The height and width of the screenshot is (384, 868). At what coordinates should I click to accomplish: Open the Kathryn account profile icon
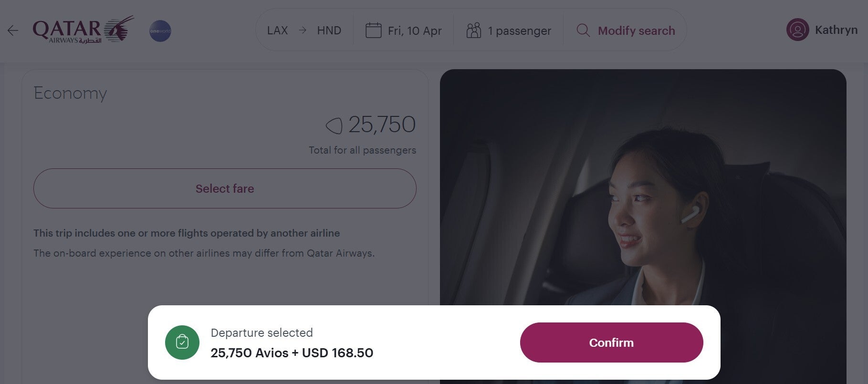797,30
